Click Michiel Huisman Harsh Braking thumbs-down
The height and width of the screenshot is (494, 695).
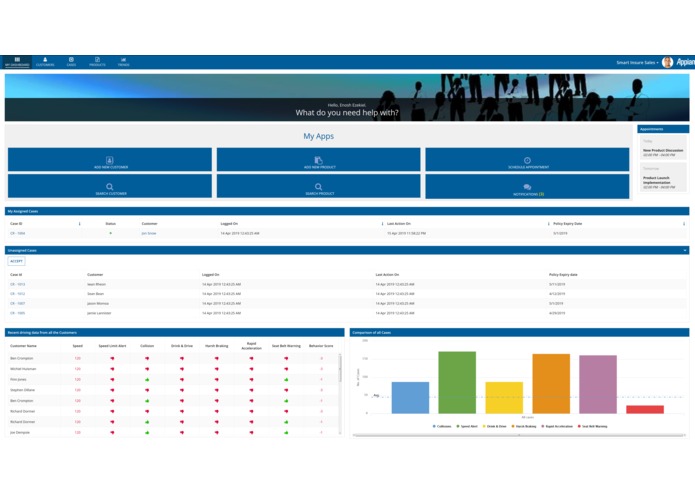217,369
